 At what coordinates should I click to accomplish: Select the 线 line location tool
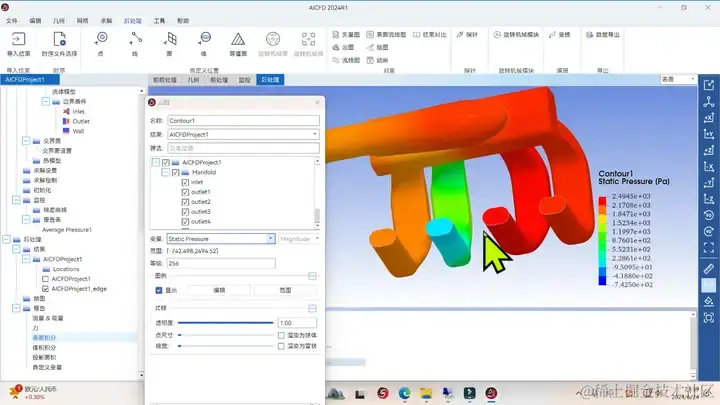(x=135, y=39)
